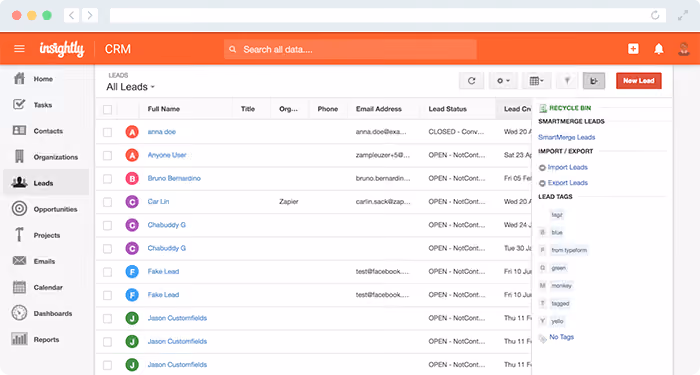
Task: Click the quick add plus icon
Action: (x=633, y=49)
